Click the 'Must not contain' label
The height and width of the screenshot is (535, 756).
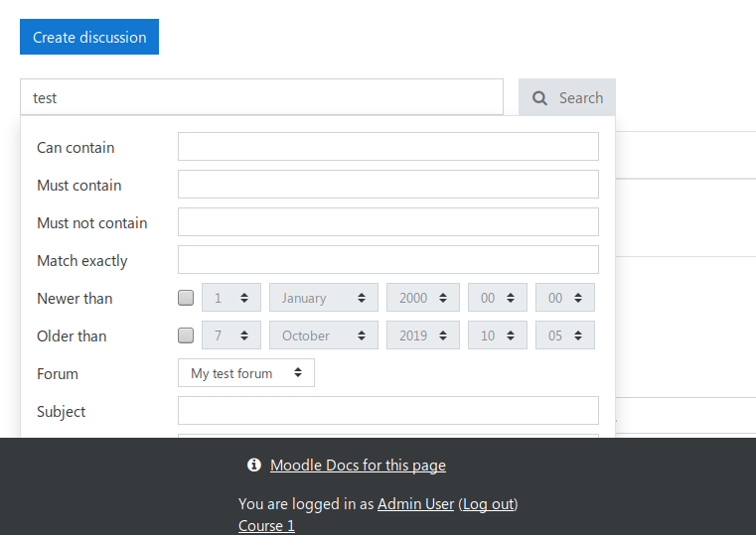point(92,223)
